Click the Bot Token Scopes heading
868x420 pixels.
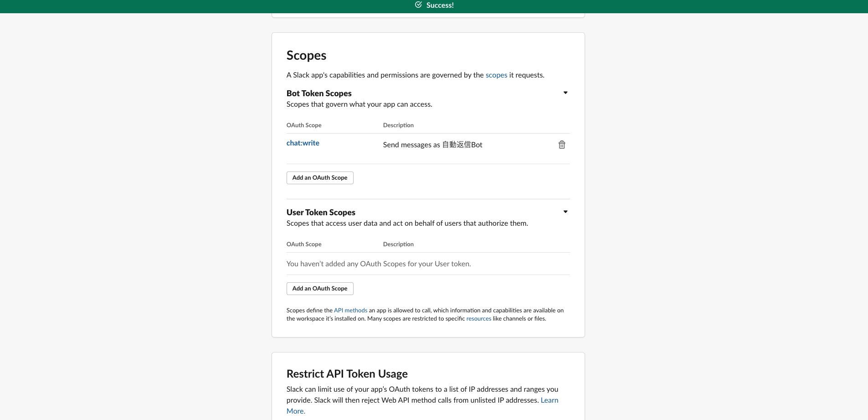click(x=318, y=93)
